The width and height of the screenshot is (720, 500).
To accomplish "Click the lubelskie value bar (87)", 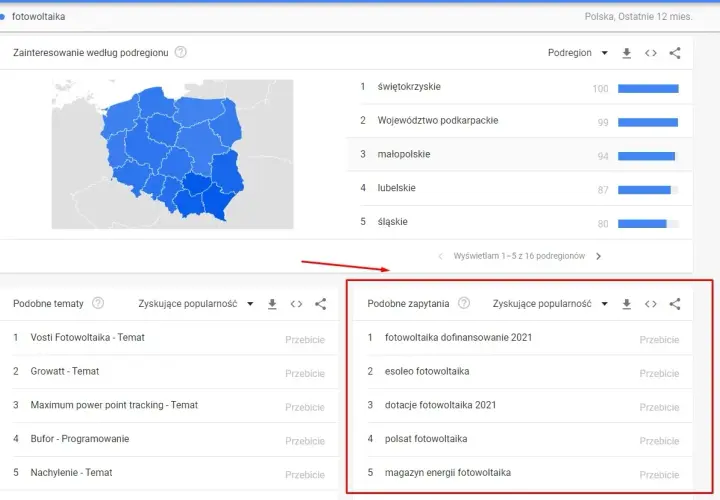I will pyautogui.click(x=648, y=190).
